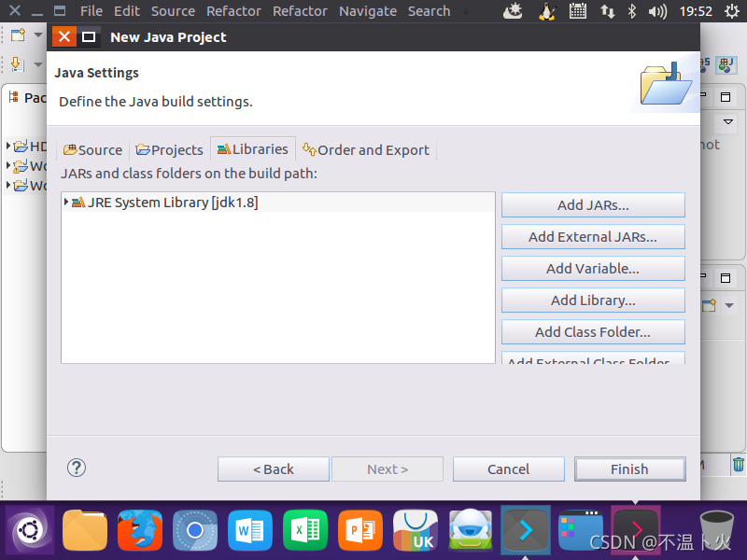Open the Files folder dock icon
This screenshot has height=560, width=747.
pyautogui.click(x=85, y=529)
